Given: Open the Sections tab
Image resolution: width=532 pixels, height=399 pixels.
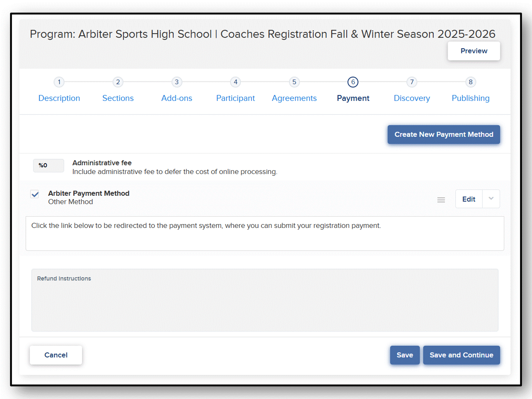Looking at the screenshot, I should tap(118, 98).
